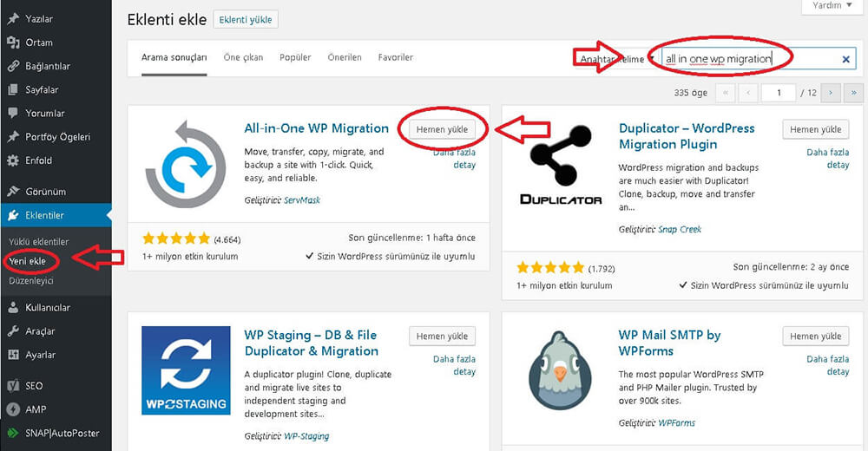Switch to the Öne çıkan tab
The height and width of the screenshot is (451, 868).
243,57
